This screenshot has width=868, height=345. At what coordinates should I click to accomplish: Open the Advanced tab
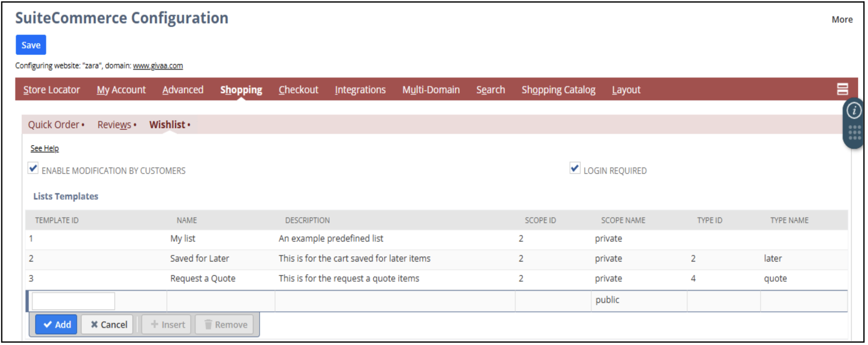pos(183,90)
